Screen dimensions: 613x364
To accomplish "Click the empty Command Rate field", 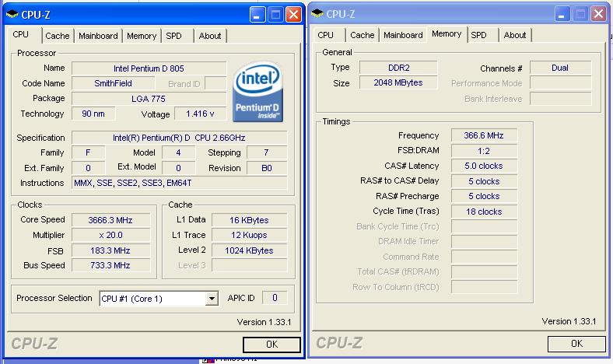I will click(x=484, y=257).
